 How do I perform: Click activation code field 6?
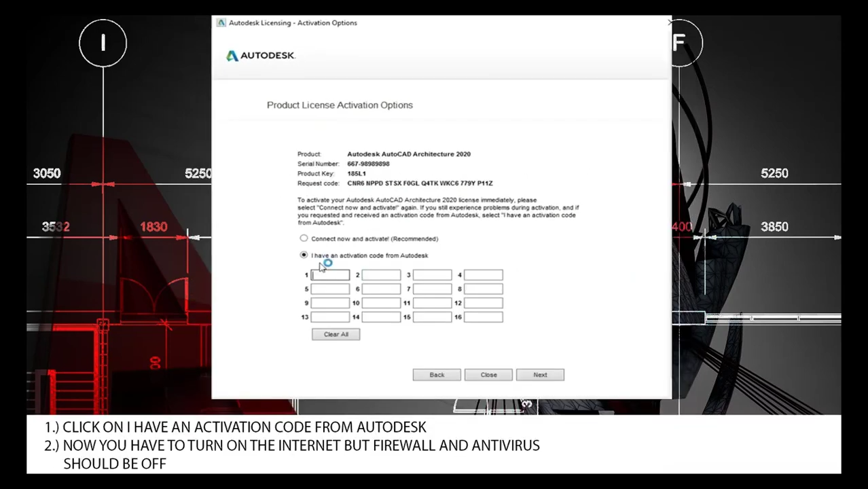tap(381, 289)
